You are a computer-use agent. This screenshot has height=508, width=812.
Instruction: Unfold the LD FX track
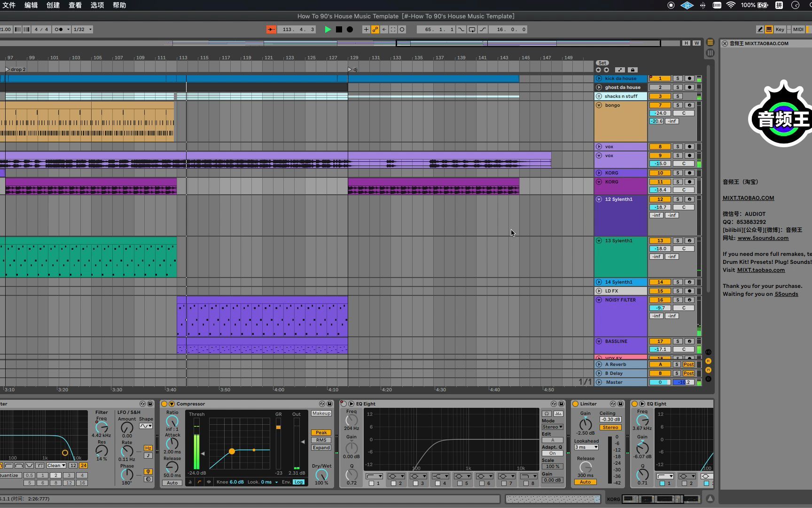[599, 291]
